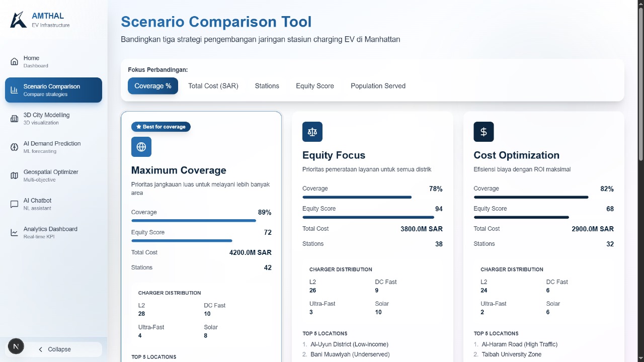Click the Home house icon
The image size is (644, 362).
point(14,61)
